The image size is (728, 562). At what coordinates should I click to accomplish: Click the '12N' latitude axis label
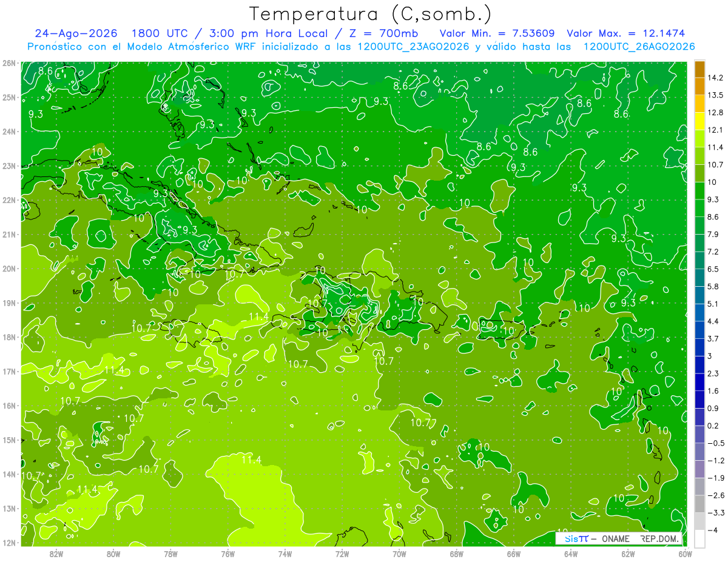8,543
